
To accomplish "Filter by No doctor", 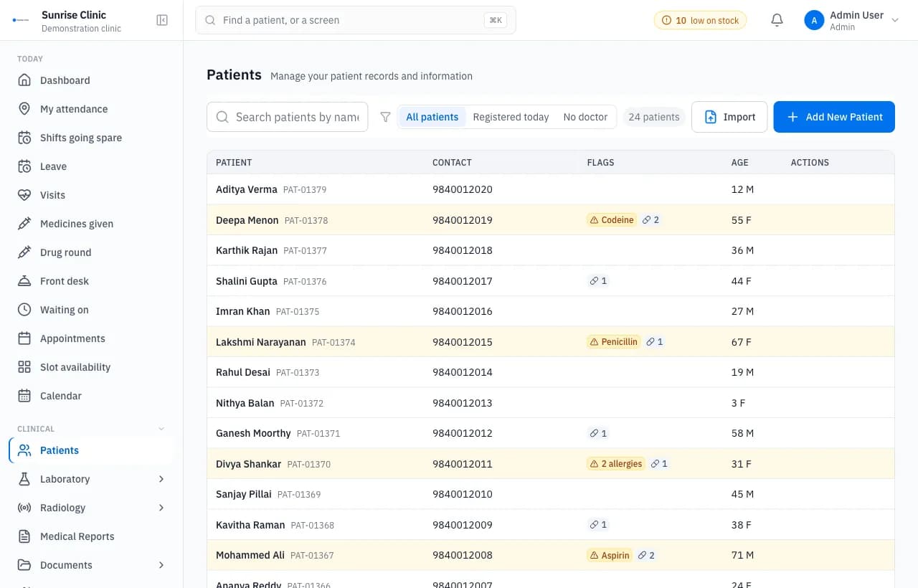I will pos(585,117).
